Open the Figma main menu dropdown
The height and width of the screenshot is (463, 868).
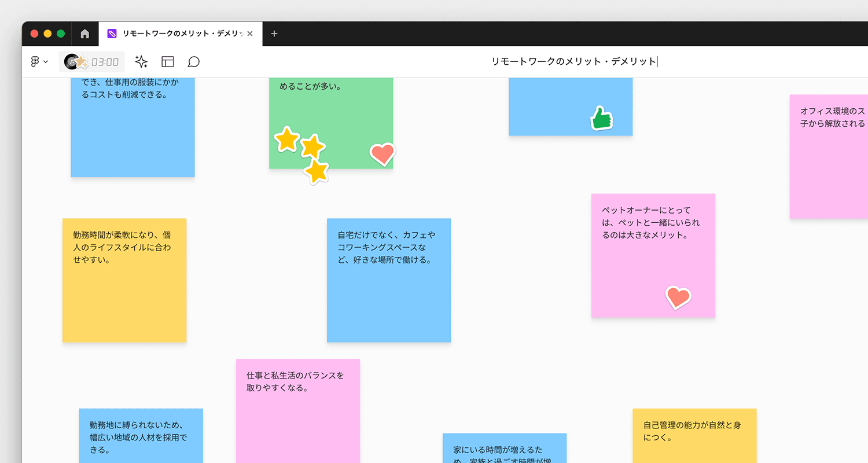[39, 62]
